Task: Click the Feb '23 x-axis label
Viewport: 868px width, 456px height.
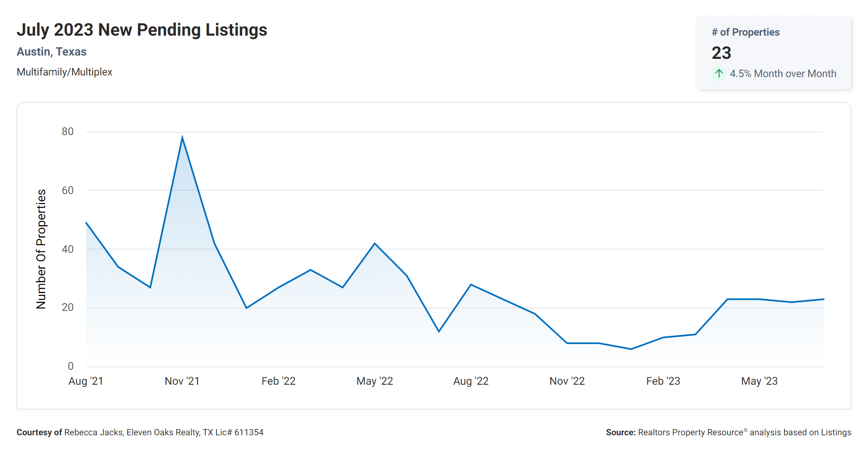Action: click(x=663, y=381)
